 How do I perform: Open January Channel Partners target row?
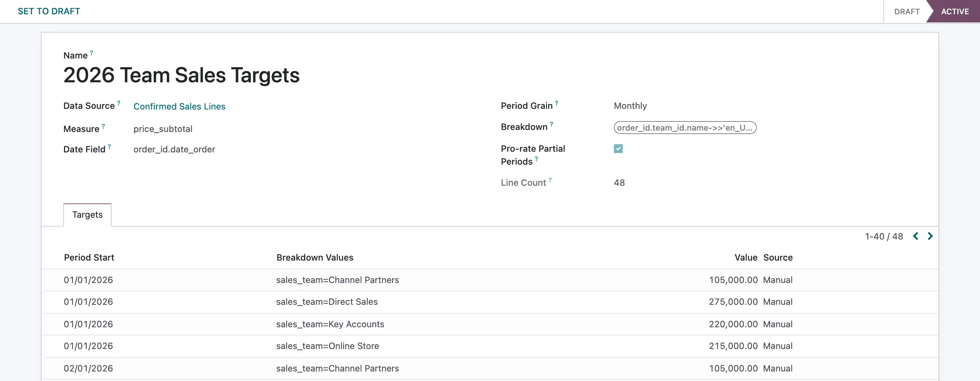(x=490, y=280)
